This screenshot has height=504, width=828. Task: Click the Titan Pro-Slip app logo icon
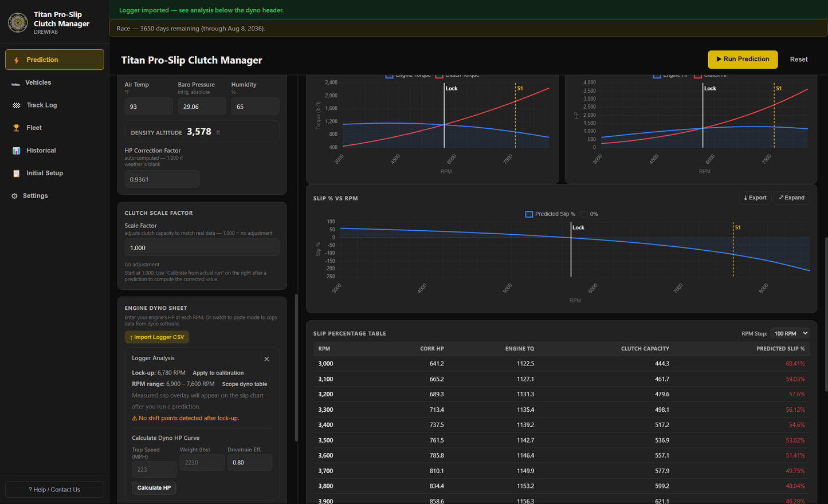pos(18,23)
